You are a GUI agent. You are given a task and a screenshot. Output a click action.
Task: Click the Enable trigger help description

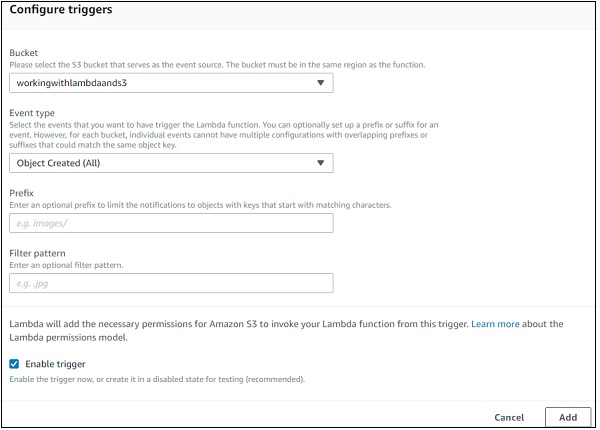click(x=155, y=379)
